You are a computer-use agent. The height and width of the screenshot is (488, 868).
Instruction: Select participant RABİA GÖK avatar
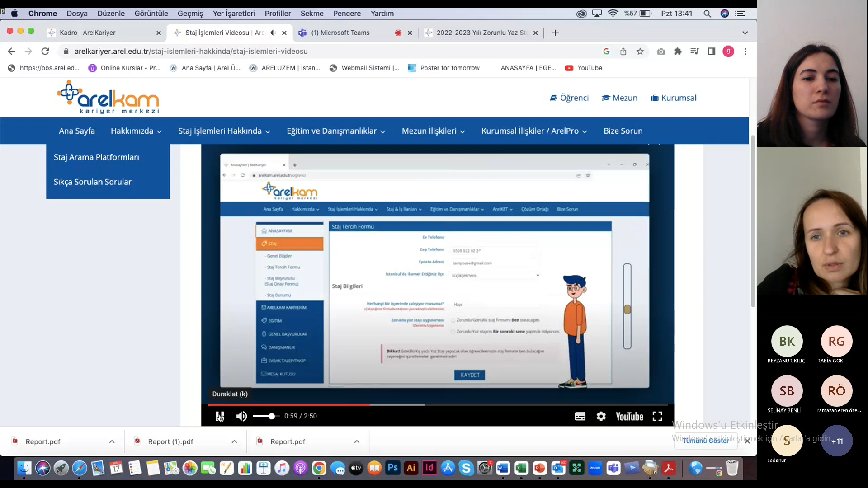pos(837,341)
